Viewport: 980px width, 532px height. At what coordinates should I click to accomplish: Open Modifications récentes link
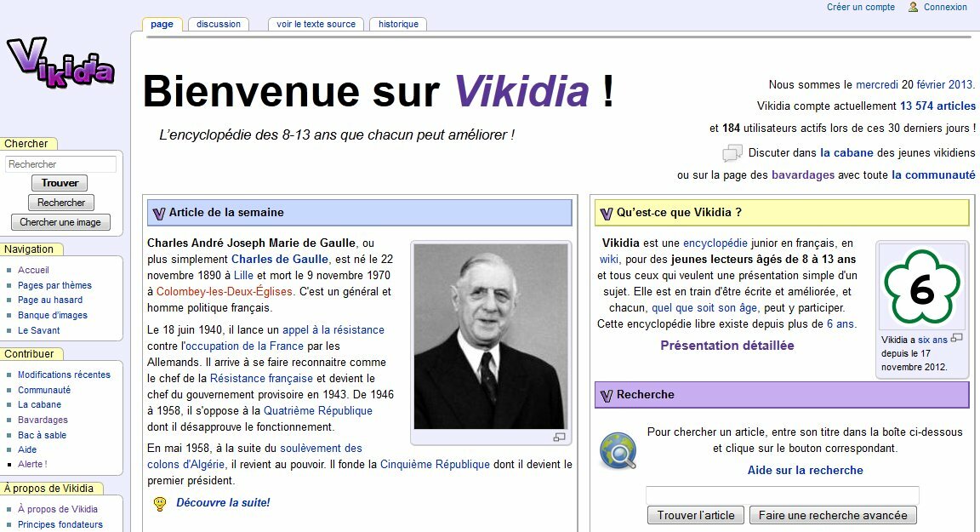pos(64,375)
